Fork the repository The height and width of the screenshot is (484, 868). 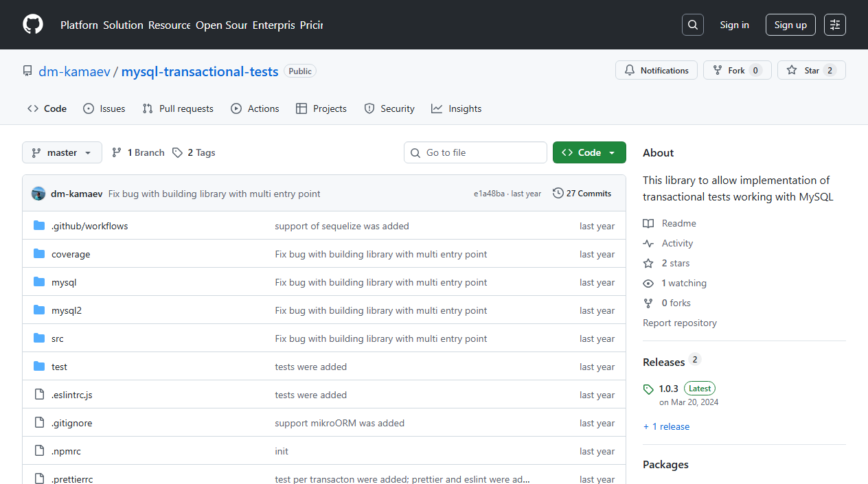737,70
